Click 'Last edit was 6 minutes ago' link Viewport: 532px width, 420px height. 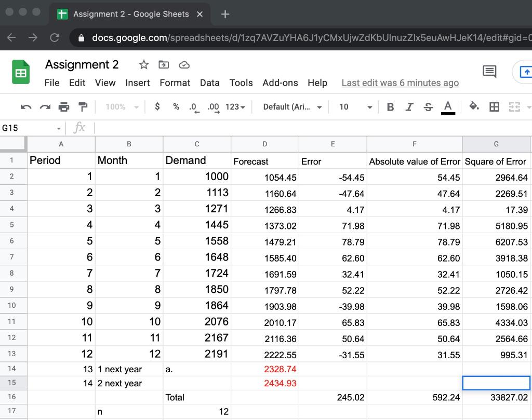pyautogui.click(x=400, y=83)
